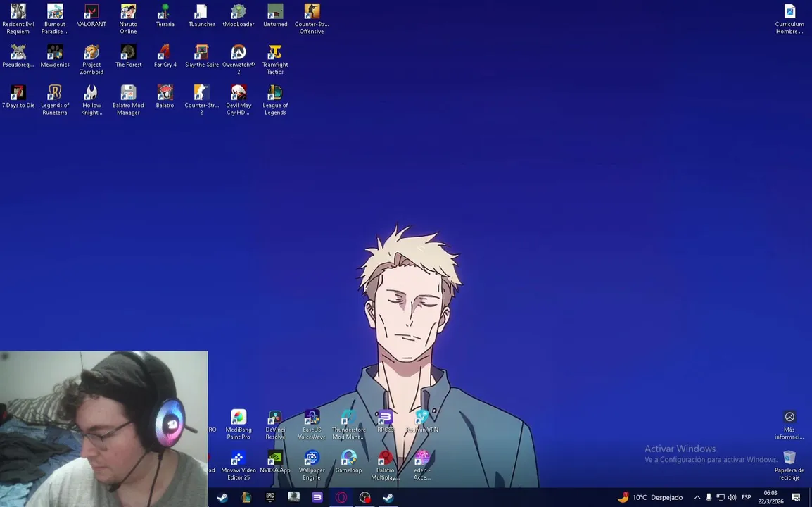Click the Teamfight Tactics shortcut

click(276, 59)
